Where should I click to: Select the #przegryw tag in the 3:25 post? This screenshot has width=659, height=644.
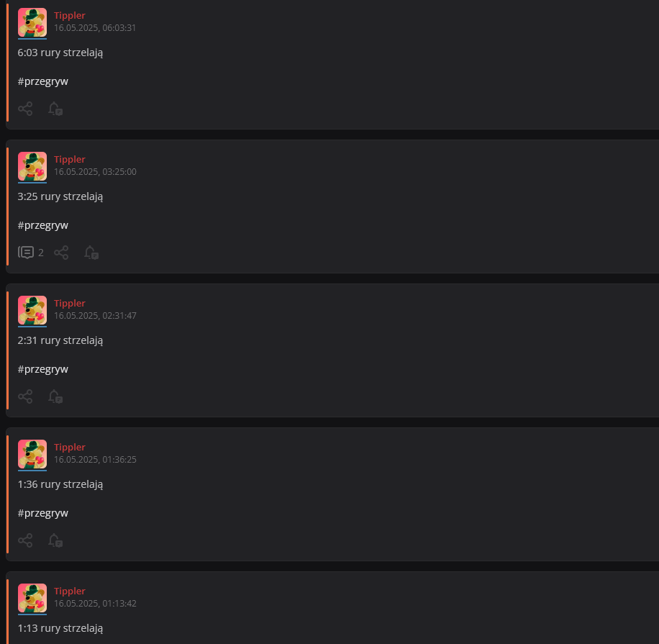(43, 225)
